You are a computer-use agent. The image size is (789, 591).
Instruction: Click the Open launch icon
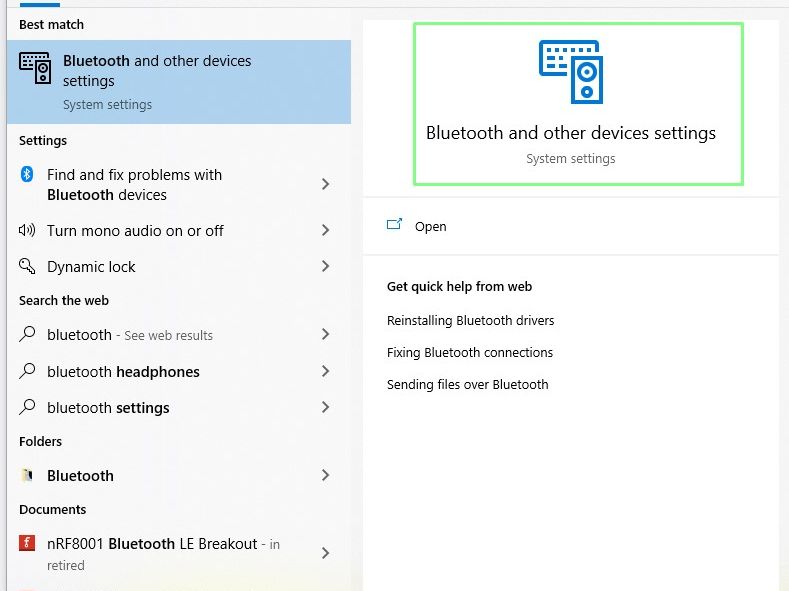click(x=394, y=226)
